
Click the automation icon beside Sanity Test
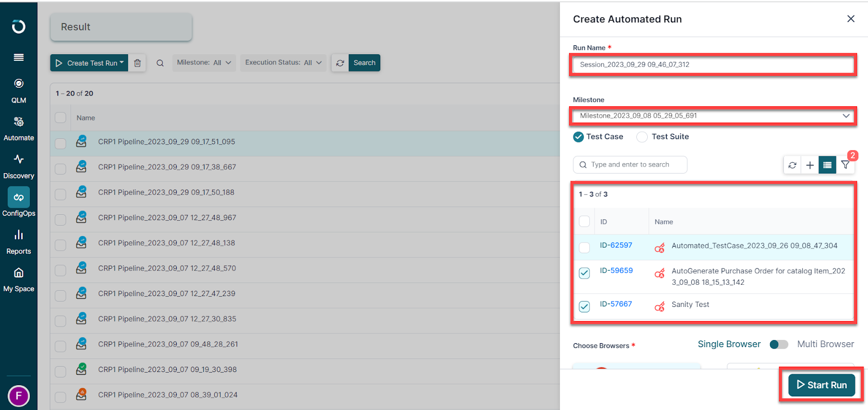click(660, 307)
